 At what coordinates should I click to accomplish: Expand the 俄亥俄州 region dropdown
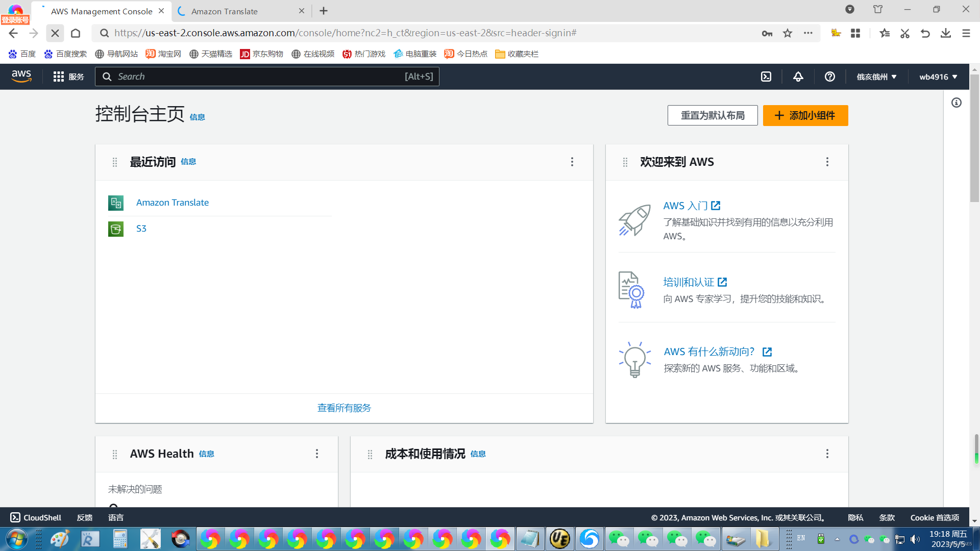coord(876,77)
